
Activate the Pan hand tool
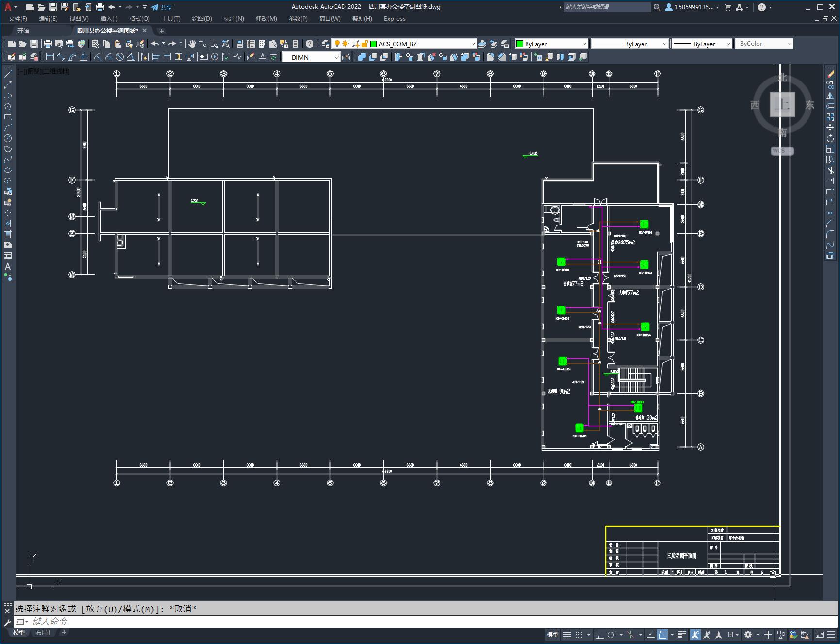pyautogui.click(x=192, y=44)
